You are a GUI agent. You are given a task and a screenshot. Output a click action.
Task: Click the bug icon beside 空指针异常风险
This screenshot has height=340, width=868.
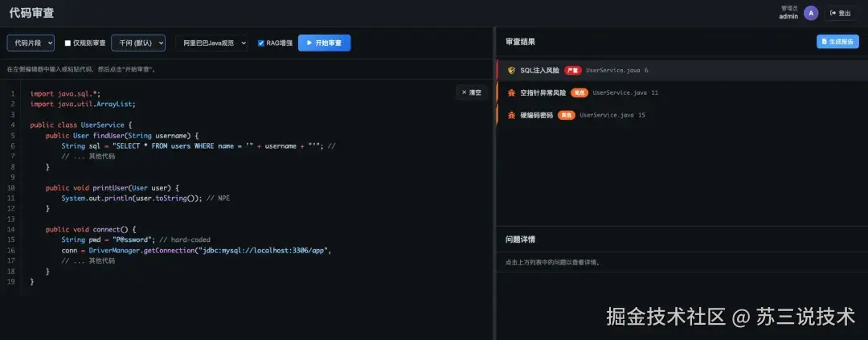[x=511, y=92]
